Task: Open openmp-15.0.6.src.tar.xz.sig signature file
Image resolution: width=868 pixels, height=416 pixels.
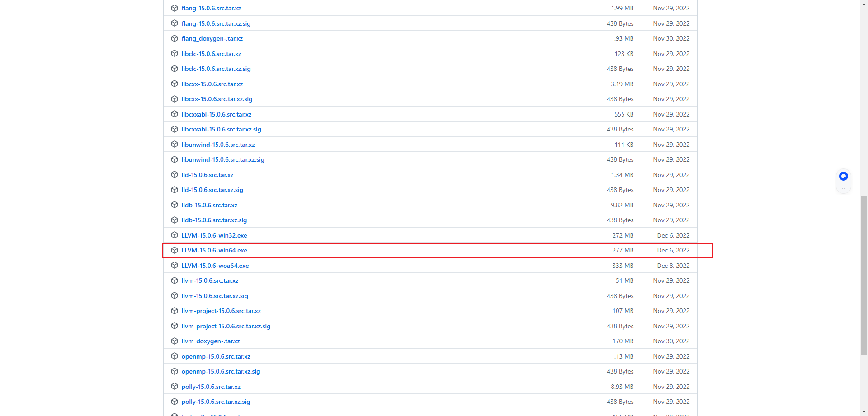Action: 221,371
